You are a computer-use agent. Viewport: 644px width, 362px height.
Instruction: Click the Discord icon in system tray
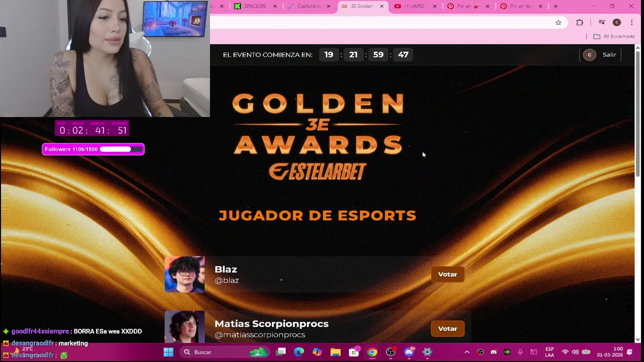[494, 352]
